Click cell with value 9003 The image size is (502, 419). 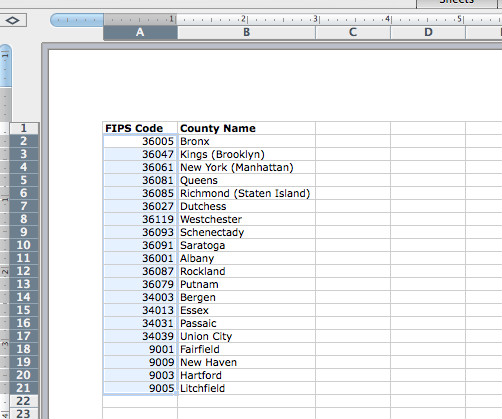point(140,375)
